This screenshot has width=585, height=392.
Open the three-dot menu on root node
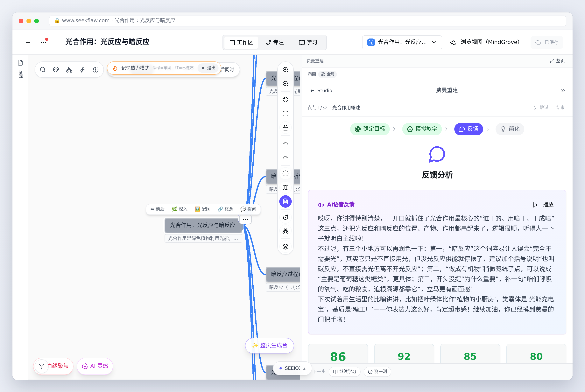(x=245, y=219)
